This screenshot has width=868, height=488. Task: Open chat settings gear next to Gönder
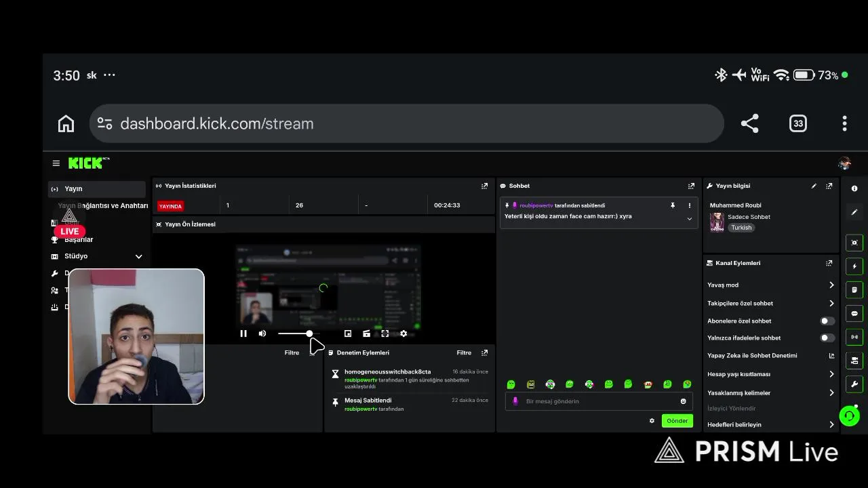click(x=652, y=421)
